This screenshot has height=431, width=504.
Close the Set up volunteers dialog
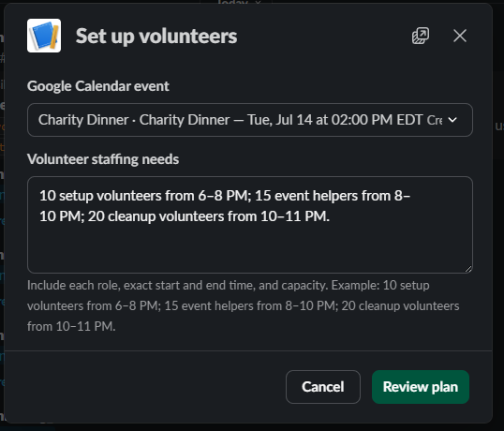click(x=460, y=36)
